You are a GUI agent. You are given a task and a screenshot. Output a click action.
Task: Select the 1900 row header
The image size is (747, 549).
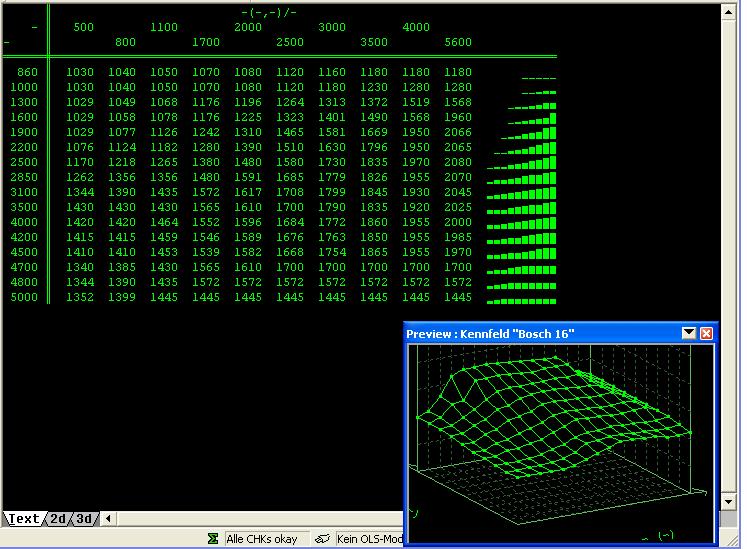(24, 132)
